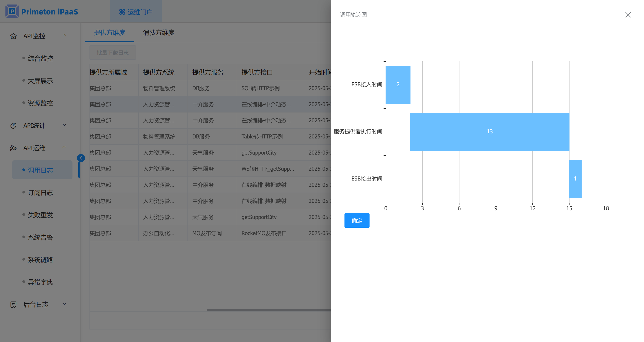
Task: Click the 后台日志 document icon
Action: point(13,304)
